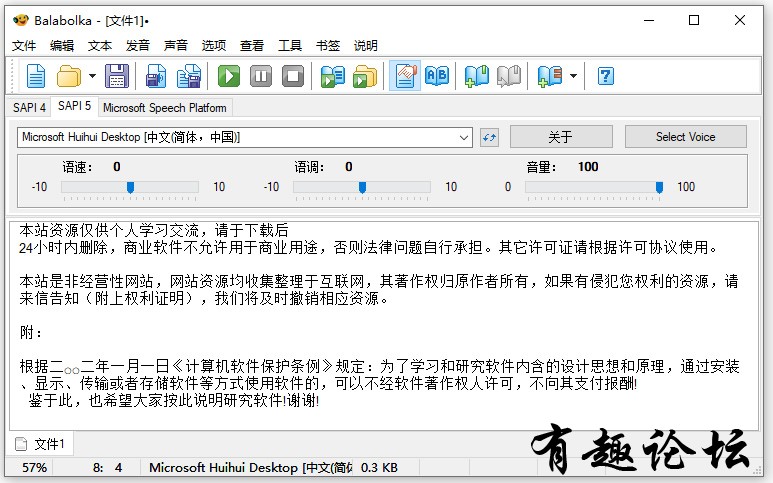Image resolution: width=773 pixels, height=483 pixels.
Task: Open help with question mark icon
Action: [x=605, y=76]
